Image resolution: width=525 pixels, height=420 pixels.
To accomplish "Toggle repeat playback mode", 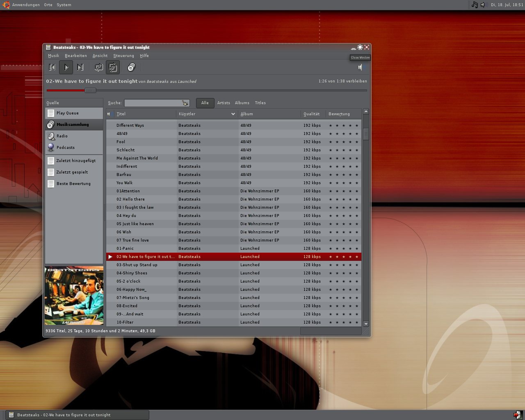I will (x=99, y=67).
